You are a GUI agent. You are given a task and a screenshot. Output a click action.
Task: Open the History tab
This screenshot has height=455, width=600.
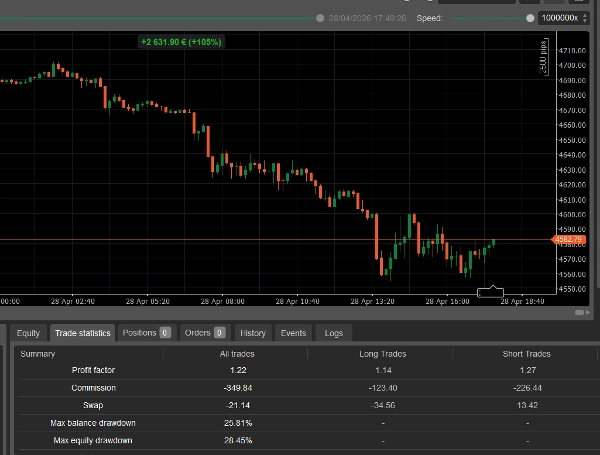[x=253, y=333]
